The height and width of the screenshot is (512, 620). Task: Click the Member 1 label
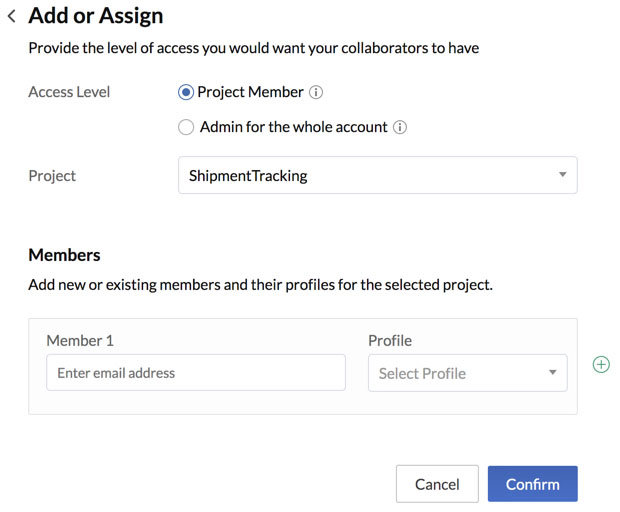point(80,340)
